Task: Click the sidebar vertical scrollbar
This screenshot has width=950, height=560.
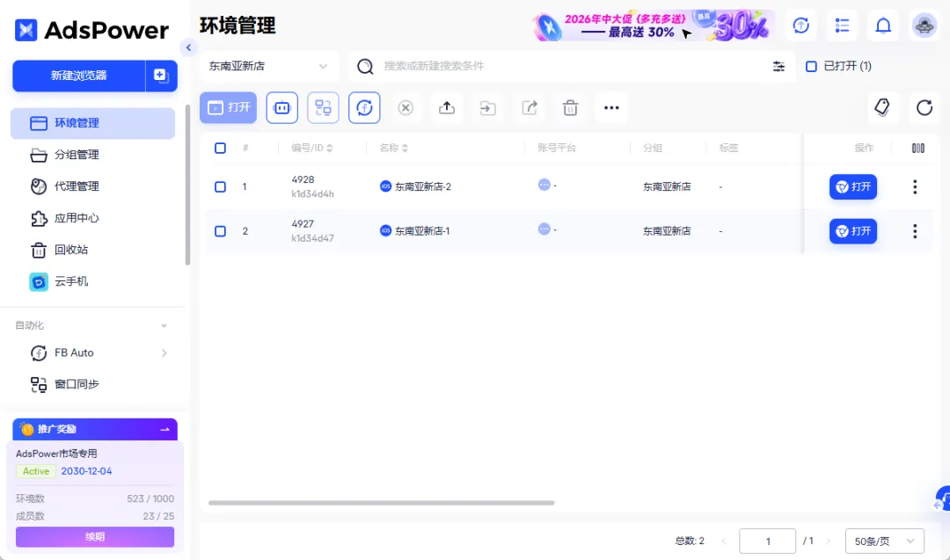Action: tap(188, 185)
